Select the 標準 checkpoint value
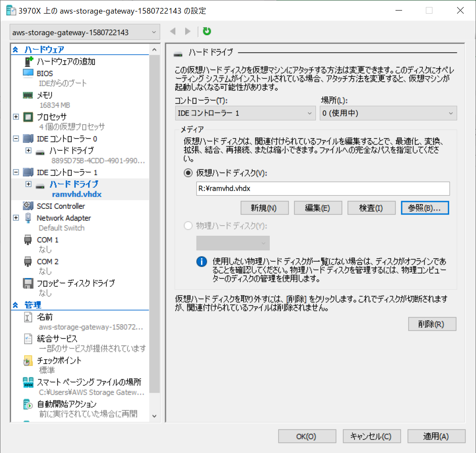This screenshot has height=453, width=476. (x=47, y=370)
